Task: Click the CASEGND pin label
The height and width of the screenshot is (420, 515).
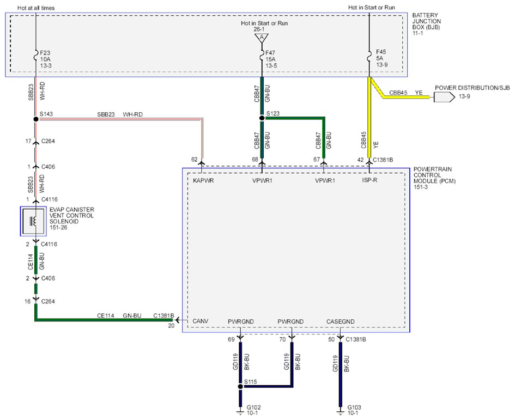Action: pos(341,322)
